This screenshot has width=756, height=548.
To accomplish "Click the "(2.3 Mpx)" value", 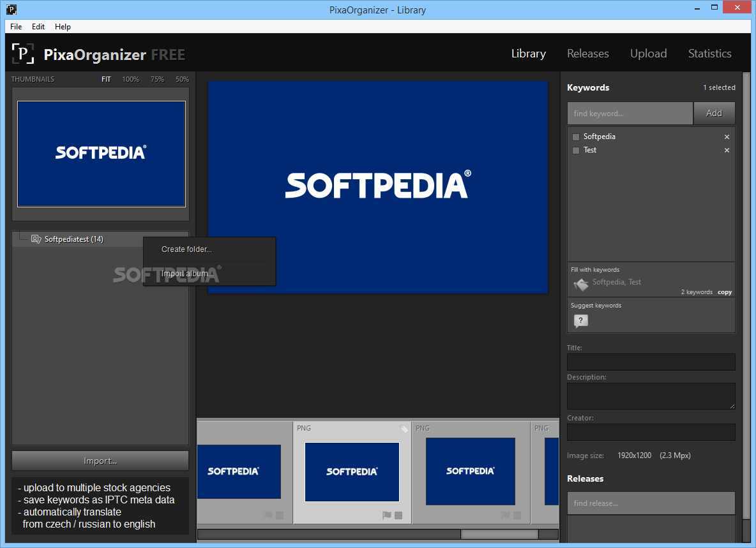I will (x=675, y=455).
